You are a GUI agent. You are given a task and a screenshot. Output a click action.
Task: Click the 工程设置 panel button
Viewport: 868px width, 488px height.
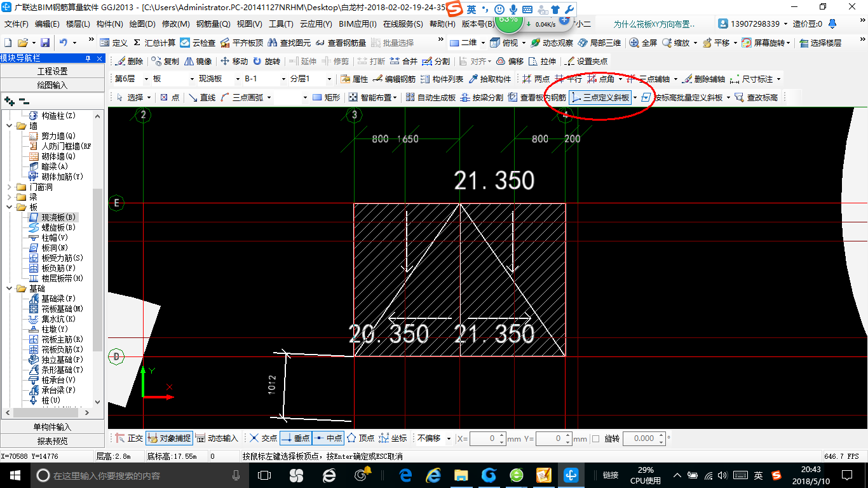pyautogui.click(x=53, y=71)
